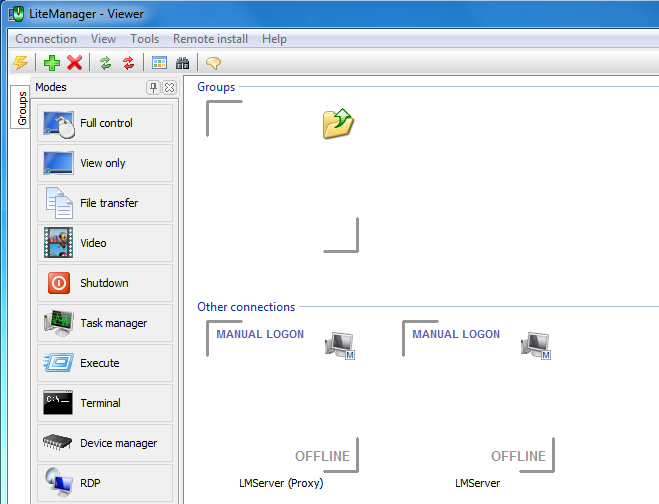The height and width of the screenshot is (504, 659).
Task: Click the Modes panel title
Action: pos(51,87)
